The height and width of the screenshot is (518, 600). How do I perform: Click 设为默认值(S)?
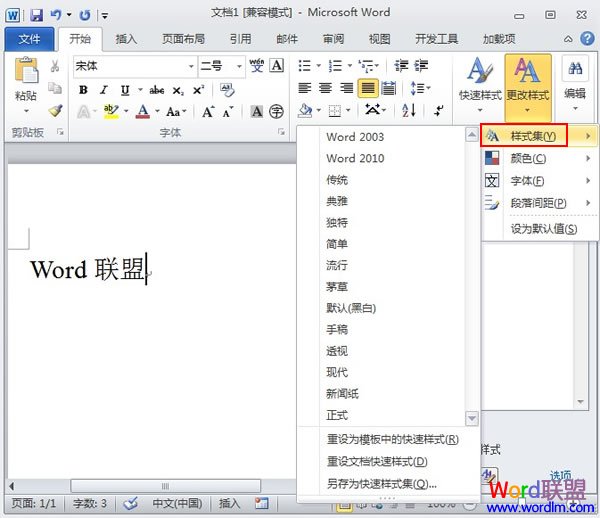(x=544, y=229)
